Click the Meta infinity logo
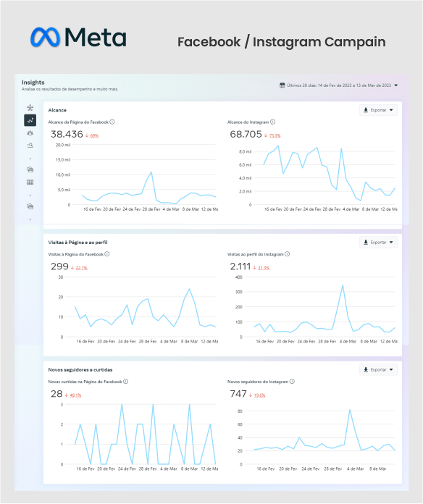 46,37
